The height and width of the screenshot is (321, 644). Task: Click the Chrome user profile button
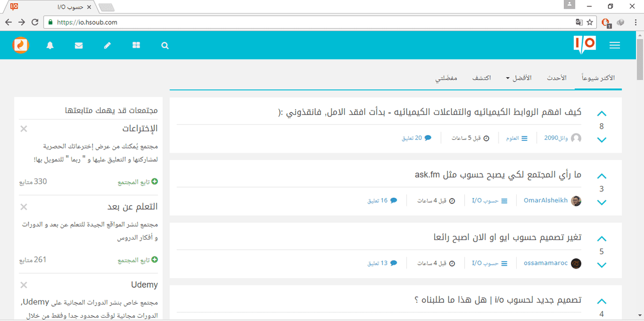click(x=569, y=5)
